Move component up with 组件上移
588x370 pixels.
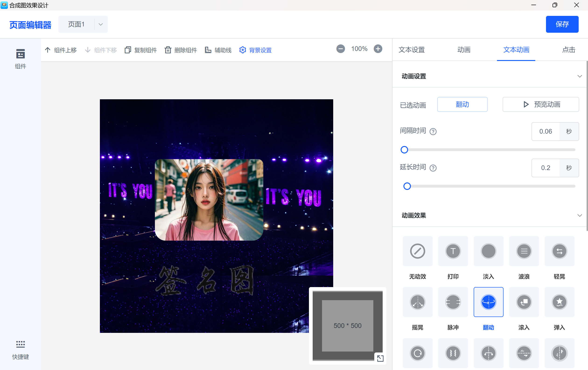point(61,50)
